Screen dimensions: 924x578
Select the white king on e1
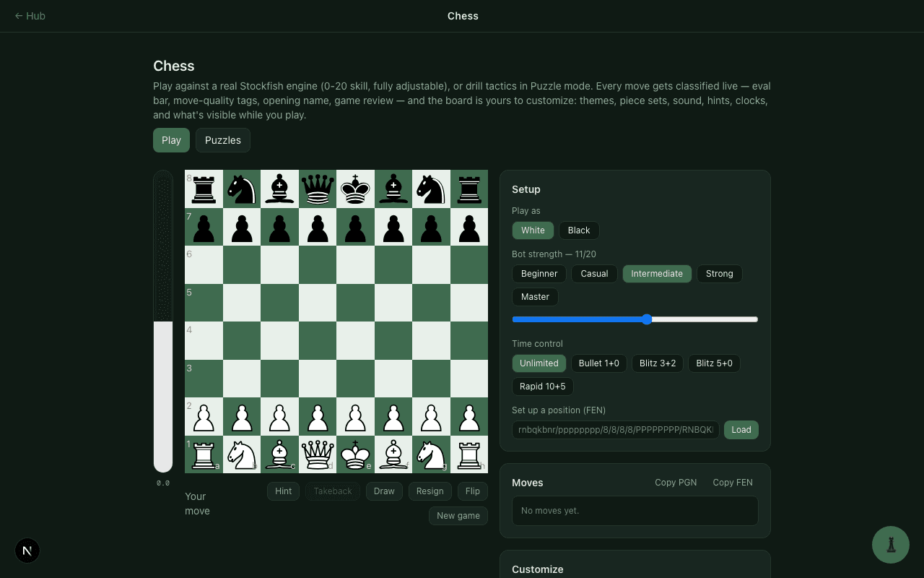coord(355,454)
